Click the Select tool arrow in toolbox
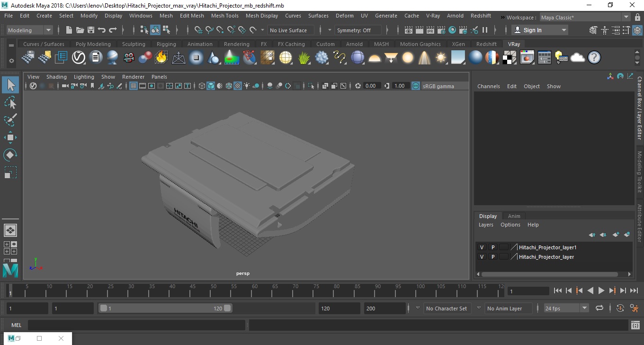 click(10, 85)
